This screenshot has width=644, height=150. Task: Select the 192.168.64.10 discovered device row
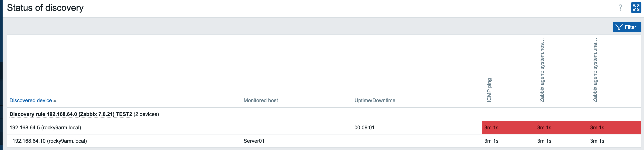(50, 141)
